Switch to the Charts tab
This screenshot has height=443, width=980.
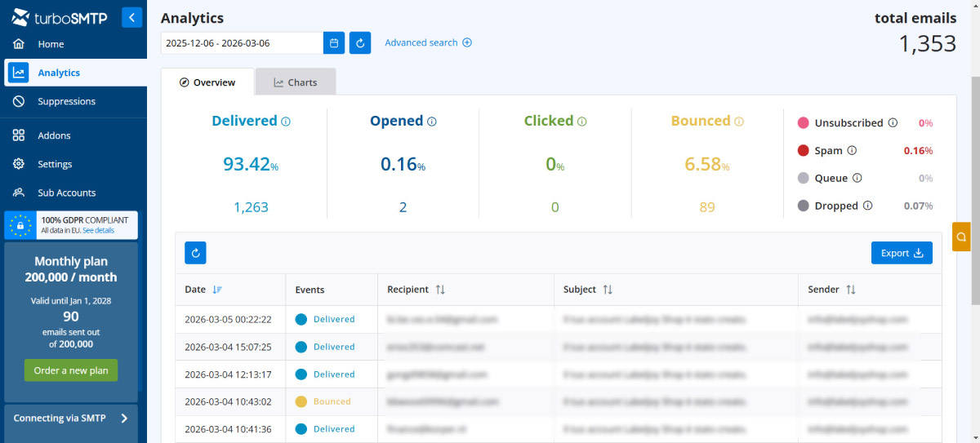295,82
